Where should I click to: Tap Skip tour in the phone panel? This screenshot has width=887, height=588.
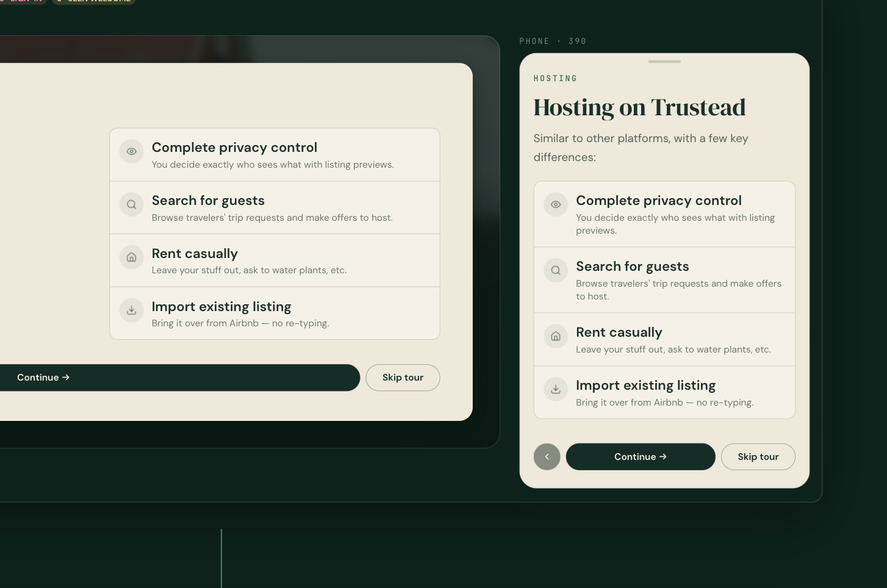(x=758, y=457)
